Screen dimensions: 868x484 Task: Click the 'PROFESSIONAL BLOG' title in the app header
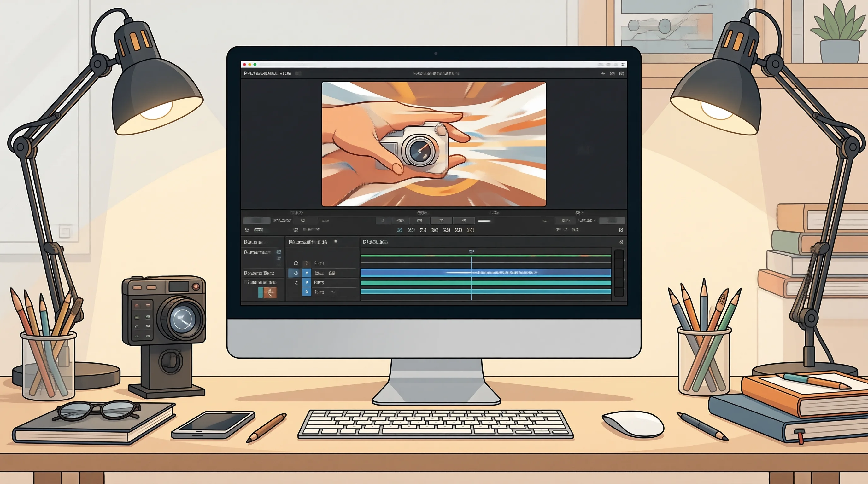coord(267,73)
